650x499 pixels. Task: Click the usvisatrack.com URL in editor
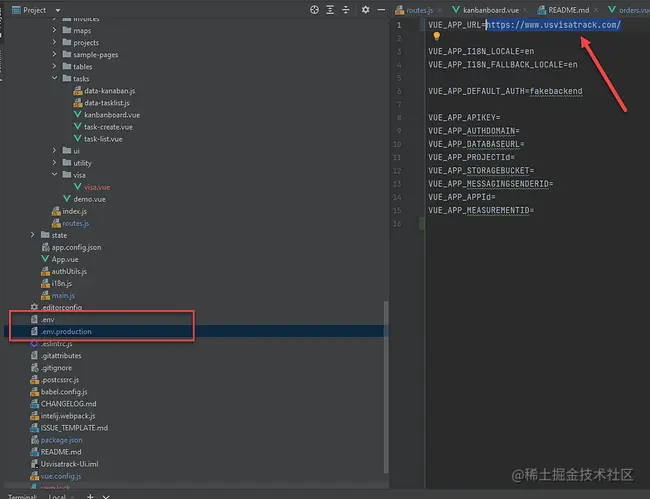[x=553, y=25]
